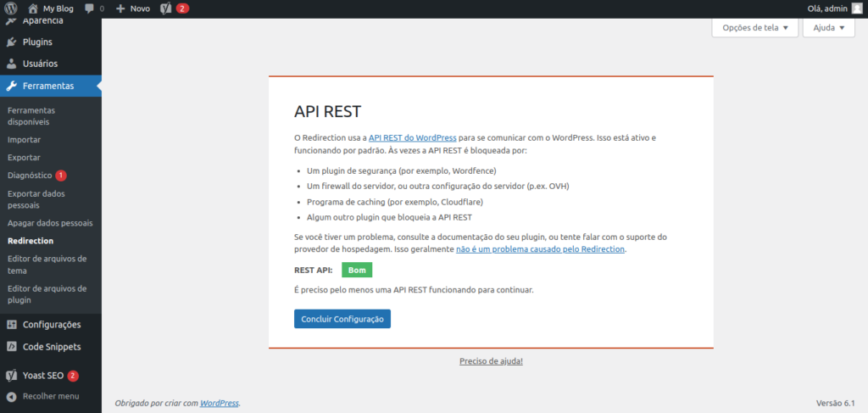
Task: Click the Plugins plug icon
Action: [x=11, y=42]
